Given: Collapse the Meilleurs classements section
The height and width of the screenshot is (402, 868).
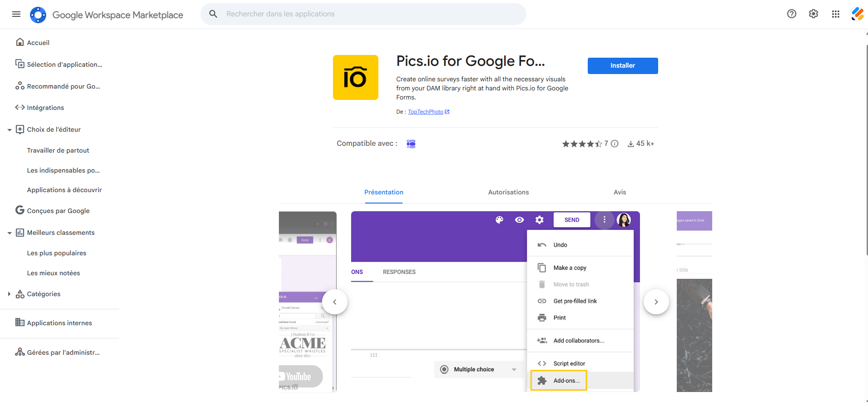Looking at the screenshot, I should click(x=10, y=233).
